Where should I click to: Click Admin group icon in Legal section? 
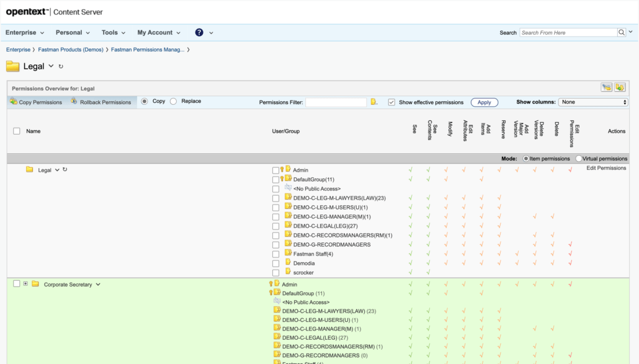pyautogui.click(x=288, y=169)
